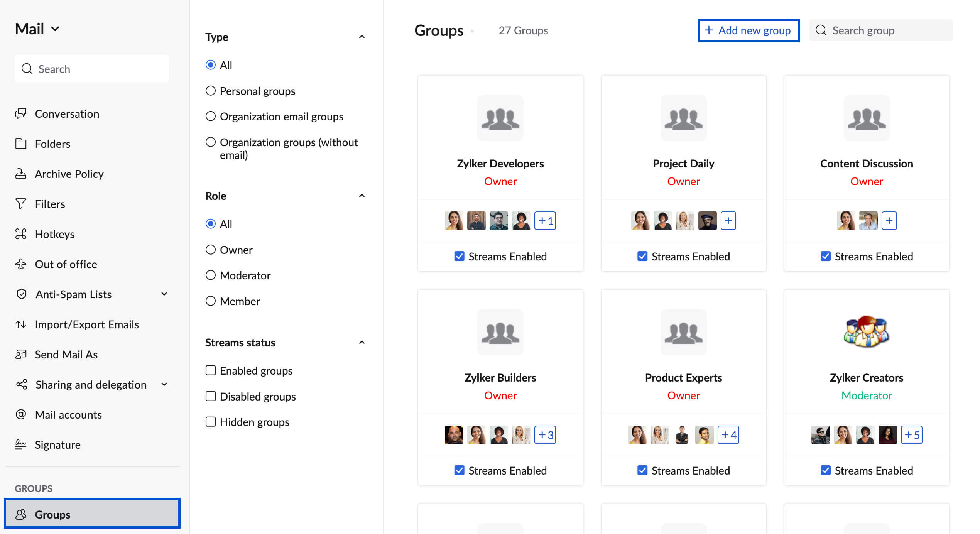The image size is (980, 534).
Task: Click Product Experts group avatar icon
Action: 683,332
